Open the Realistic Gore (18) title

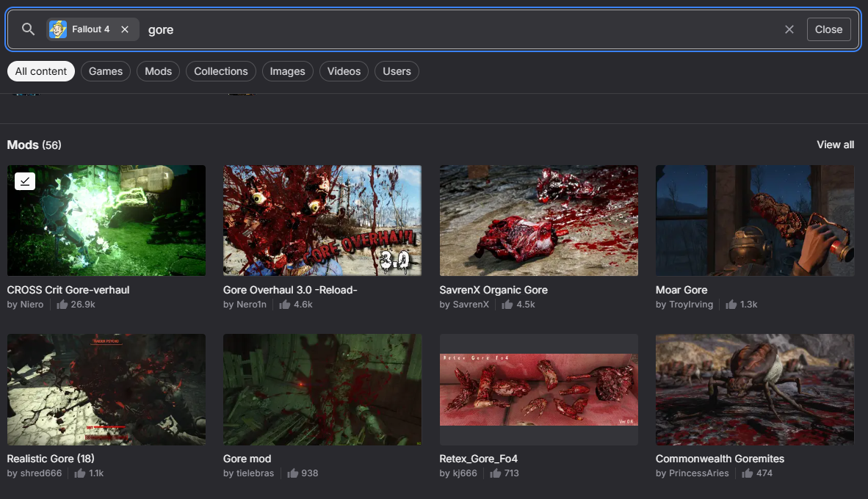tap(51, 459)
